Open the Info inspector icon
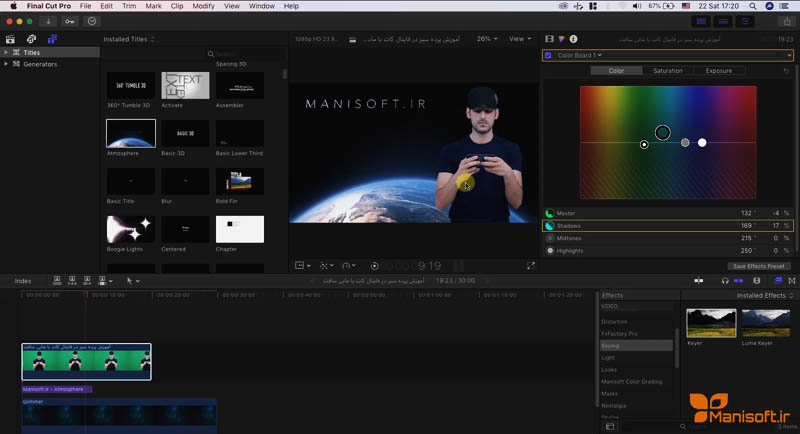The image size is (800, 434). (573, 39)
